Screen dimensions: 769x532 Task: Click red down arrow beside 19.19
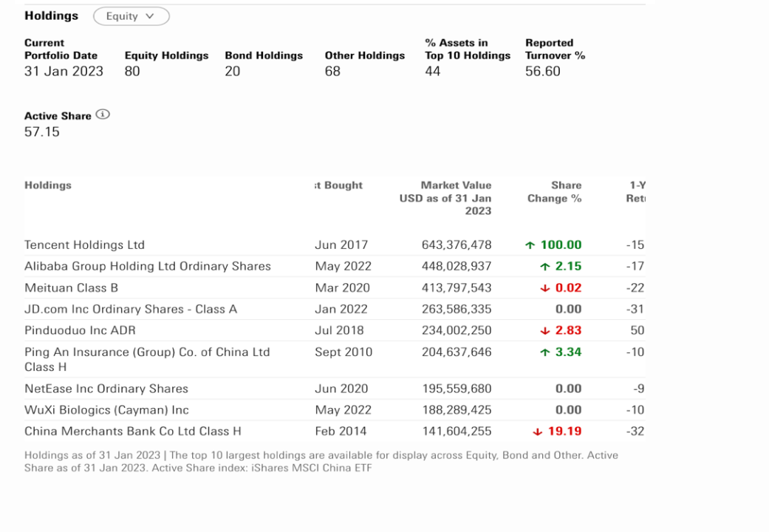click(538, 432)
